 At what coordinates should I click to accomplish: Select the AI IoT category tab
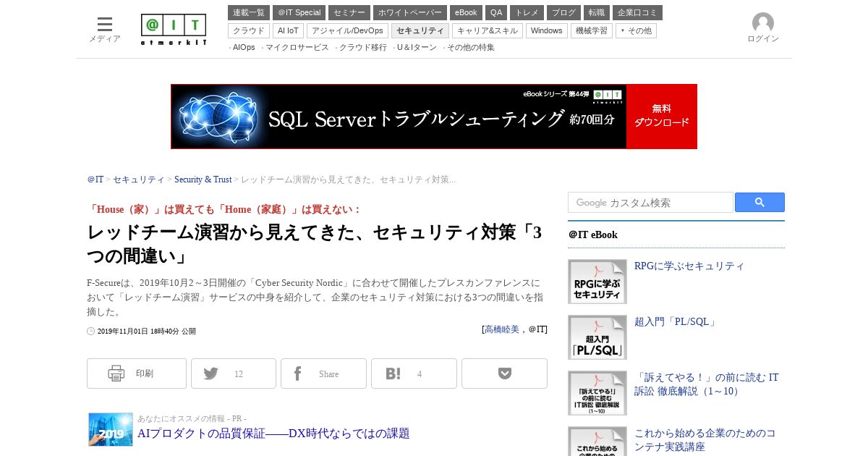pyautogui.click(x=288, y=30)
